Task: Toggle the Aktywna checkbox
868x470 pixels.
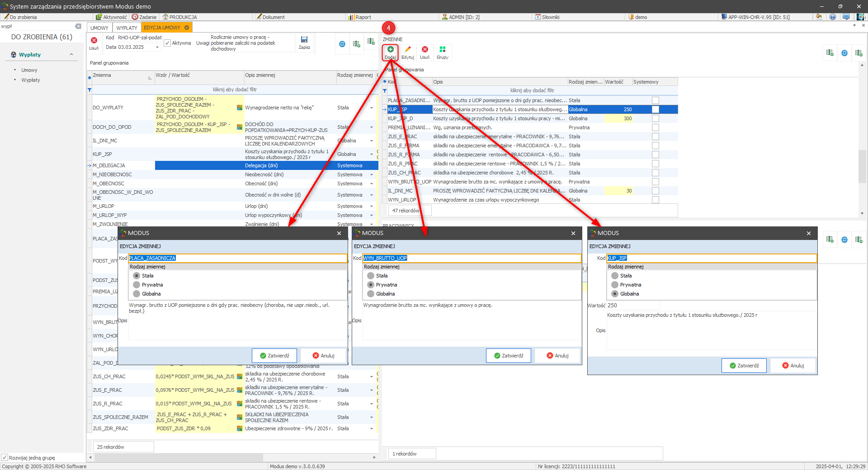Action: click(x=168, y=43)
